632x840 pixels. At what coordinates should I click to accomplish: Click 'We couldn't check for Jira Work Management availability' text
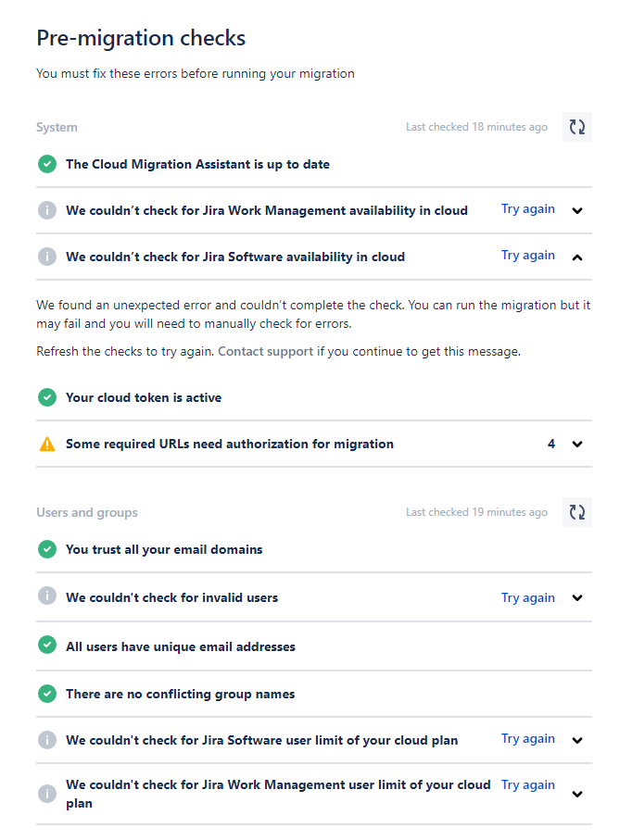click(x=267, y=210)
